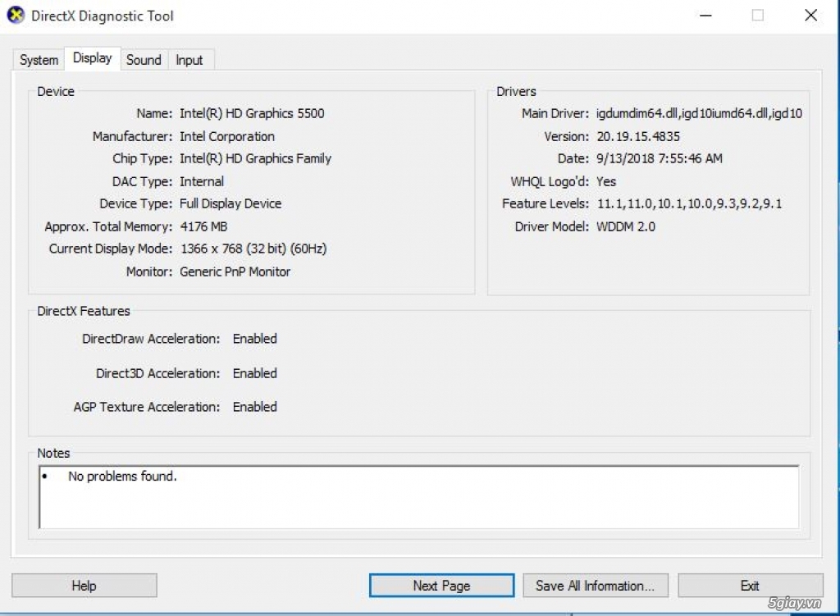Open the Sound tab
840x616 pixels.
click(144, 59)
